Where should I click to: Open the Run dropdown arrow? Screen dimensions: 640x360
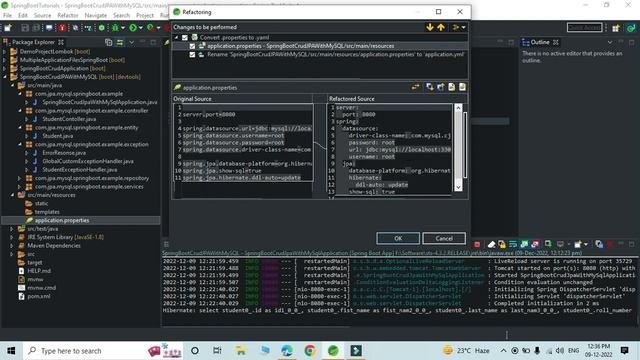140,28
